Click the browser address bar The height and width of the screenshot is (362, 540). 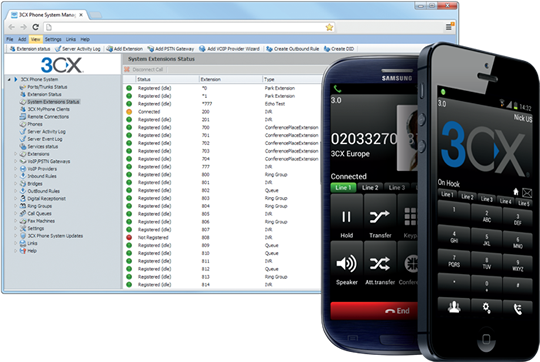point(186,27)
